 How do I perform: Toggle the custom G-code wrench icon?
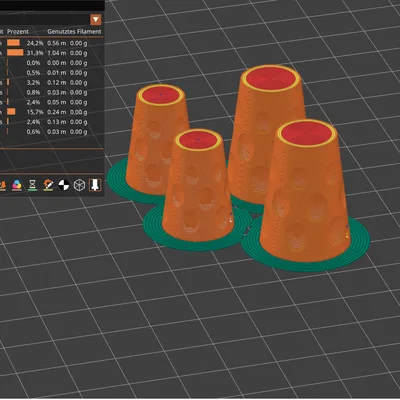point(48,185)
